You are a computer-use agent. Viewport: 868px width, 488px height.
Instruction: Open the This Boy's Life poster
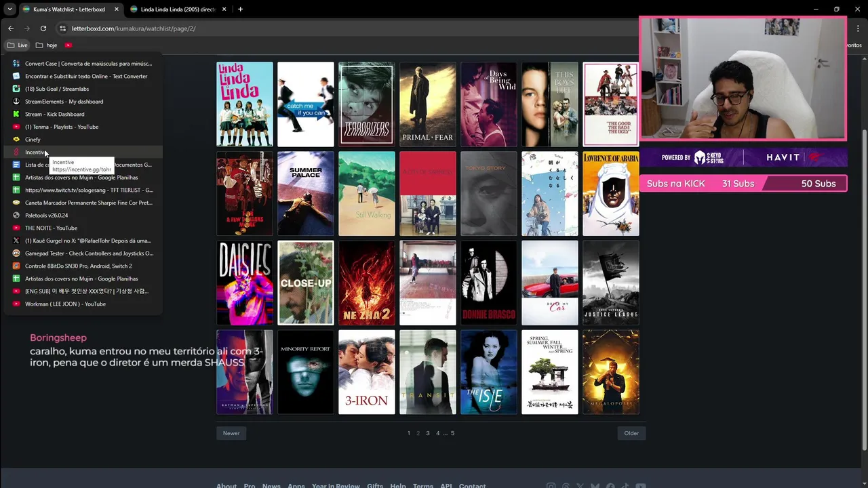click(x=550, y=104)
